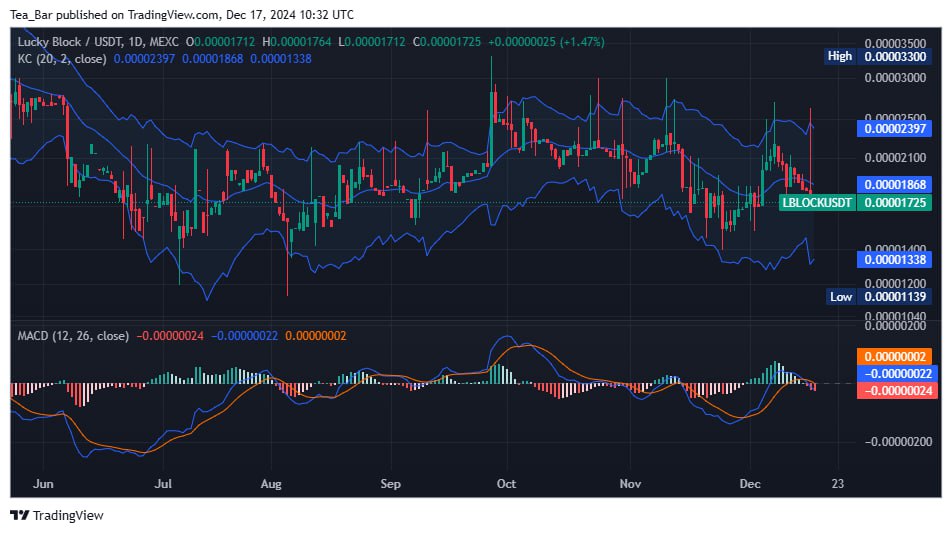The height and width of the screenshot is (533, 952).
Task: Click the 'Jun' label on time axis
Action: [43, 484]
